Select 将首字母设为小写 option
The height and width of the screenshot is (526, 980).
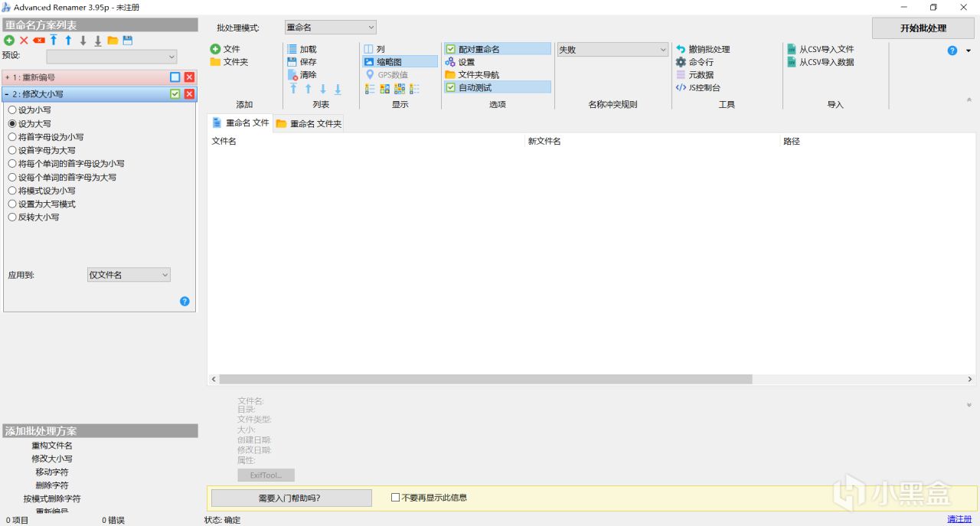pos(46,137)
